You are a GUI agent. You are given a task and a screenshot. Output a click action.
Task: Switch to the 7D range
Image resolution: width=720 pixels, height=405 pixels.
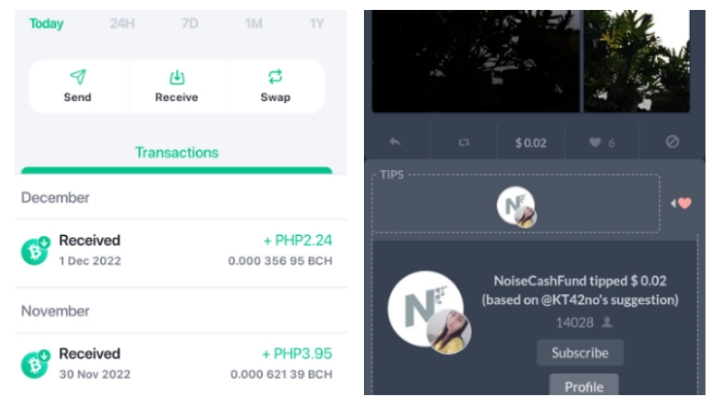[x=190, y=23]
